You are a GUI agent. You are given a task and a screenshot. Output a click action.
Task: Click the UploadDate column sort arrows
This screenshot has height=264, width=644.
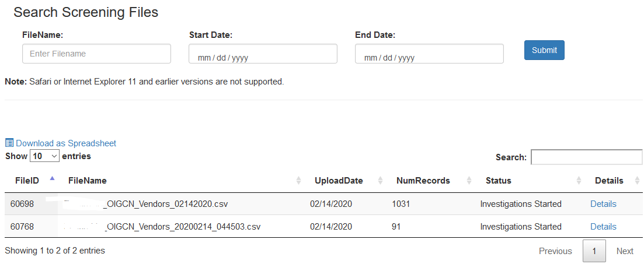pos(381,181)
